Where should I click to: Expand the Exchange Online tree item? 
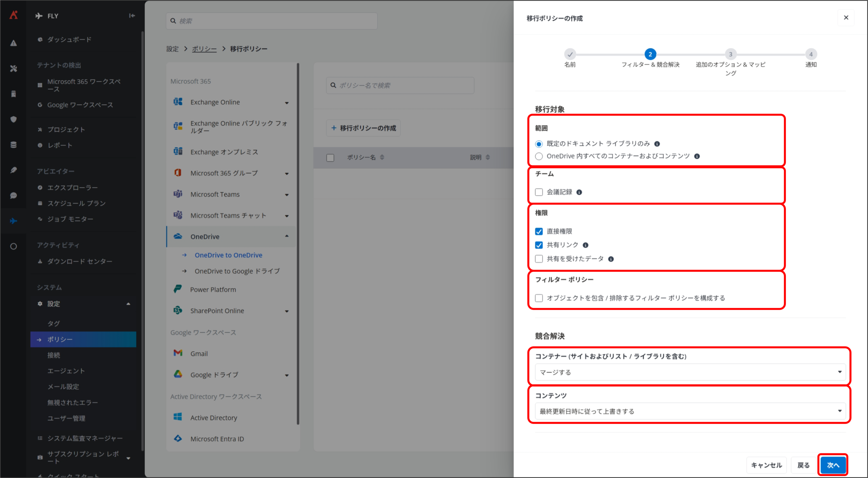coord(287,103)
